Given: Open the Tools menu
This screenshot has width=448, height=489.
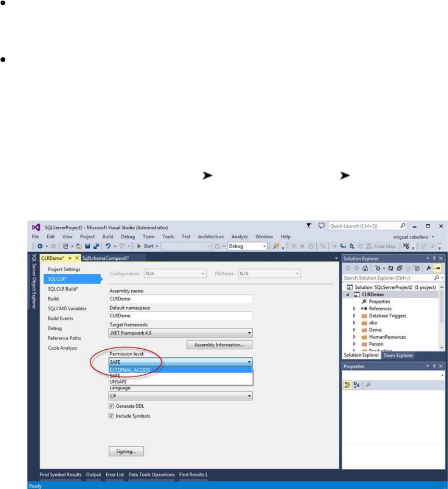Looking at the screenshot, I should pyautogui.click(x=168, y=237).
